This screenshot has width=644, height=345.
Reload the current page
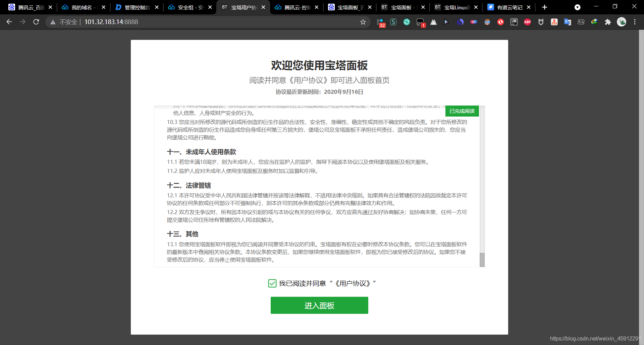[36, 22]
